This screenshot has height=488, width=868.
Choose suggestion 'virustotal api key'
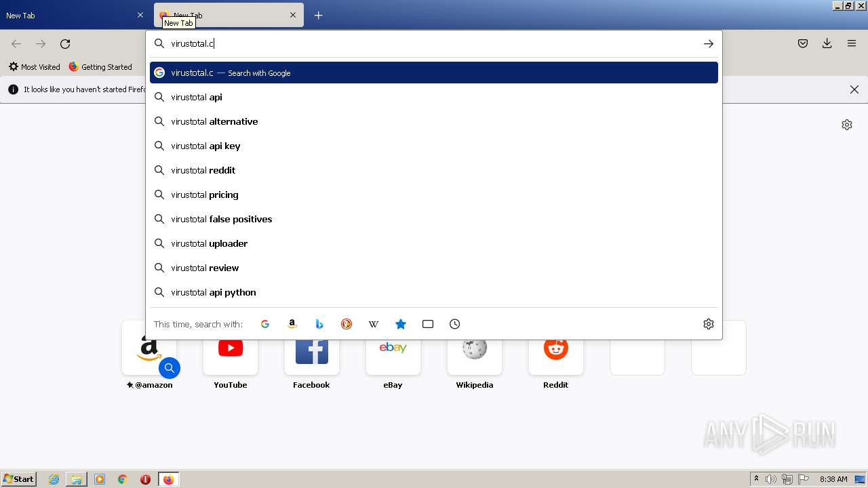(x=434, y=146)
